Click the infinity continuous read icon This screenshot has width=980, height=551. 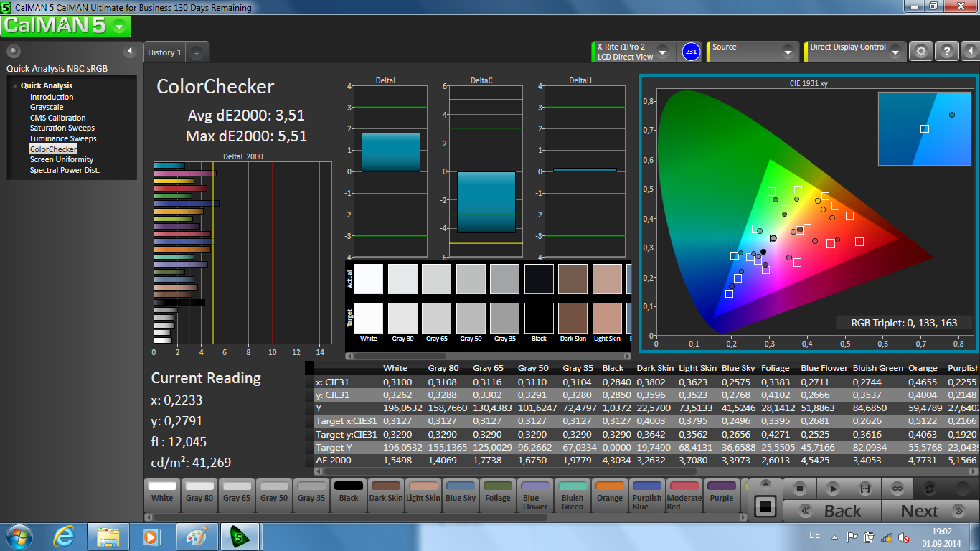[896, 489]
